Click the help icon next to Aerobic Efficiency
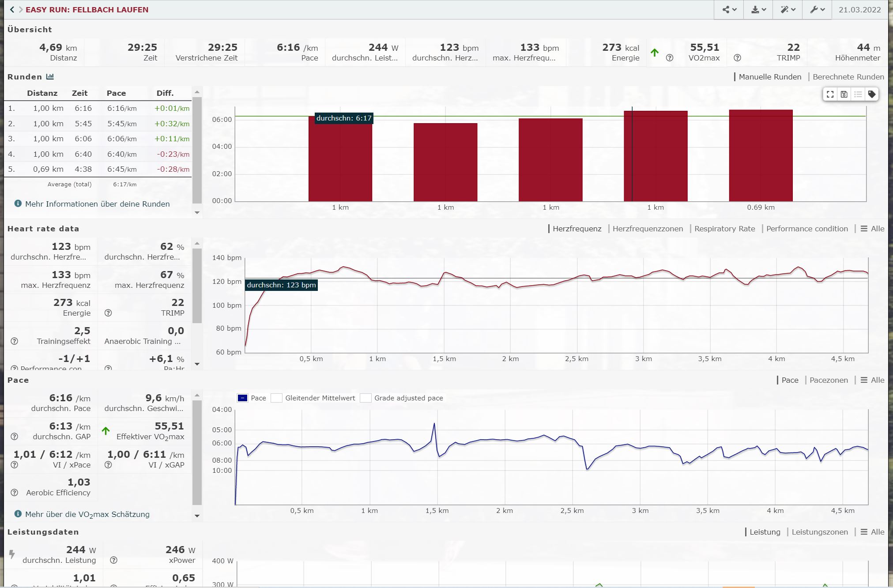Viewport: 893px width, 588px height. [x=15, y=493]
